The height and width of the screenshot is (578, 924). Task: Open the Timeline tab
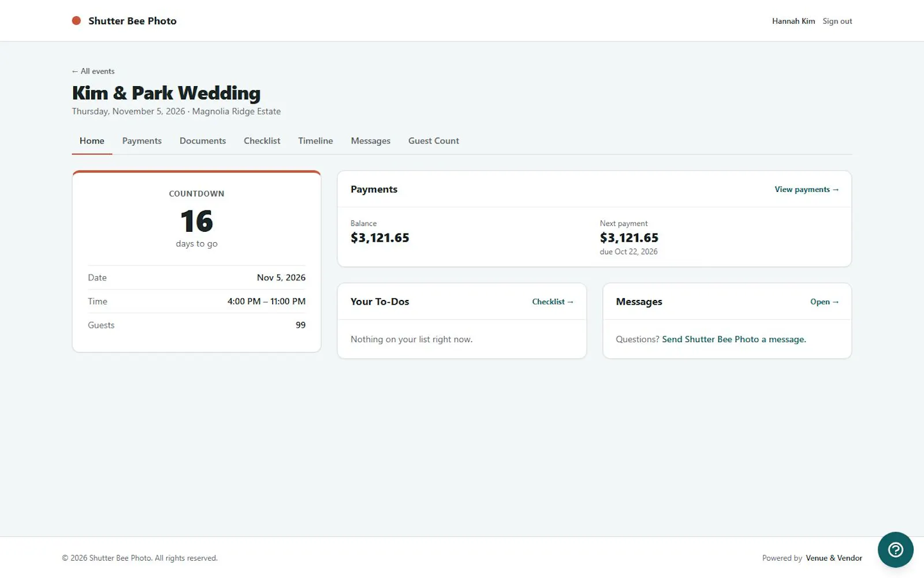(x=315, y=141)
